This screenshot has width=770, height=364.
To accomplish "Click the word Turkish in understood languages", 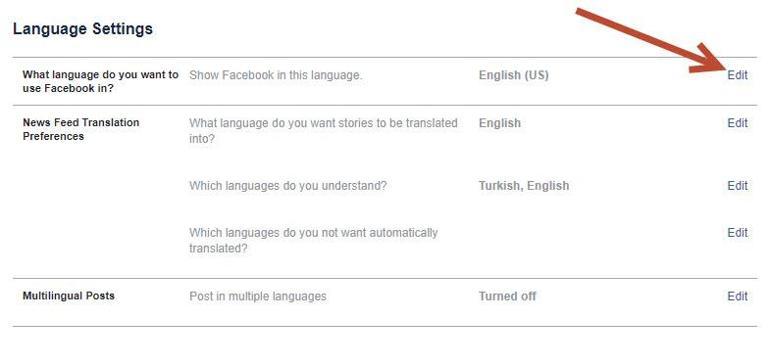I will coord(498,186).
